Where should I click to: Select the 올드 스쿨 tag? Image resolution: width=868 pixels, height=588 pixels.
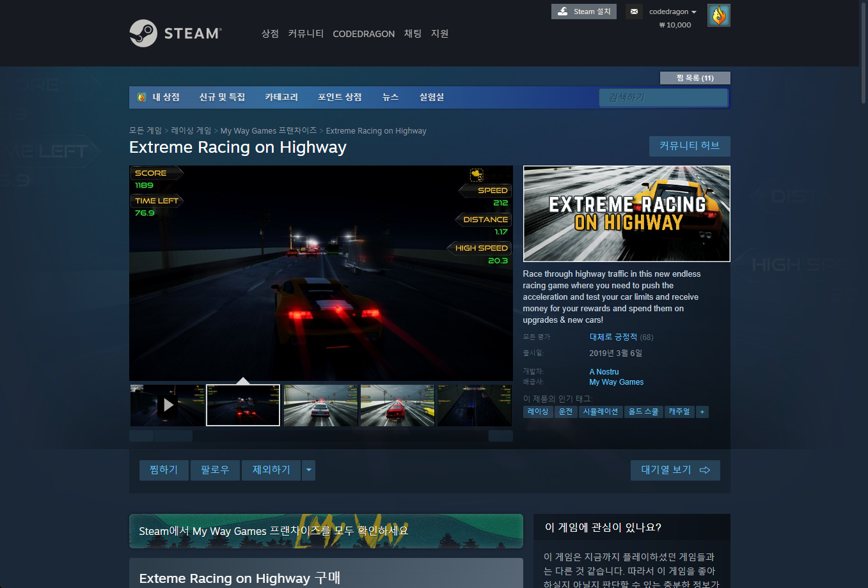click(643, 412)
